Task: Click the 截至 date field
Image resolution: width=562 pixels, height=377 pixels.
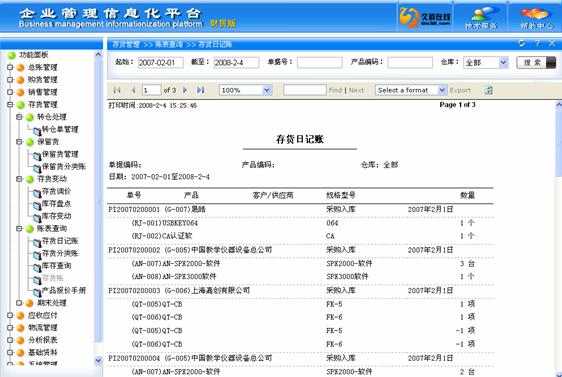Action: tap(237, 63)
